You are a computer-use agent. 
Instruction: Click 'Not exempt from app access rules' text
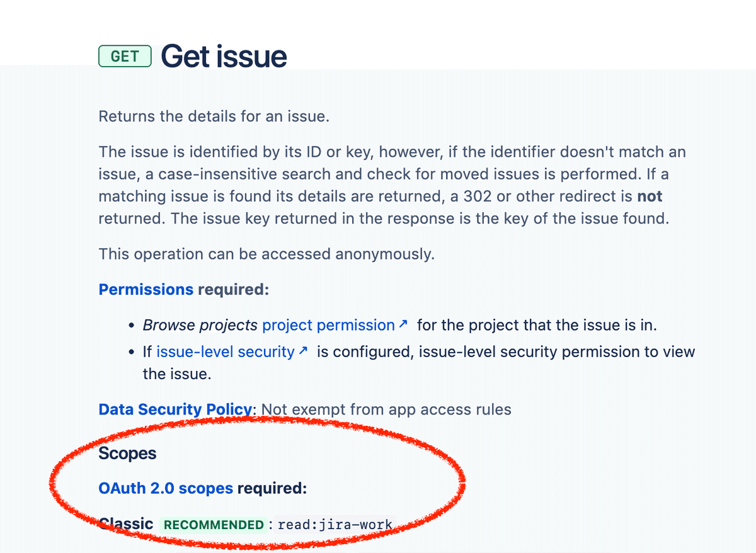386,409
